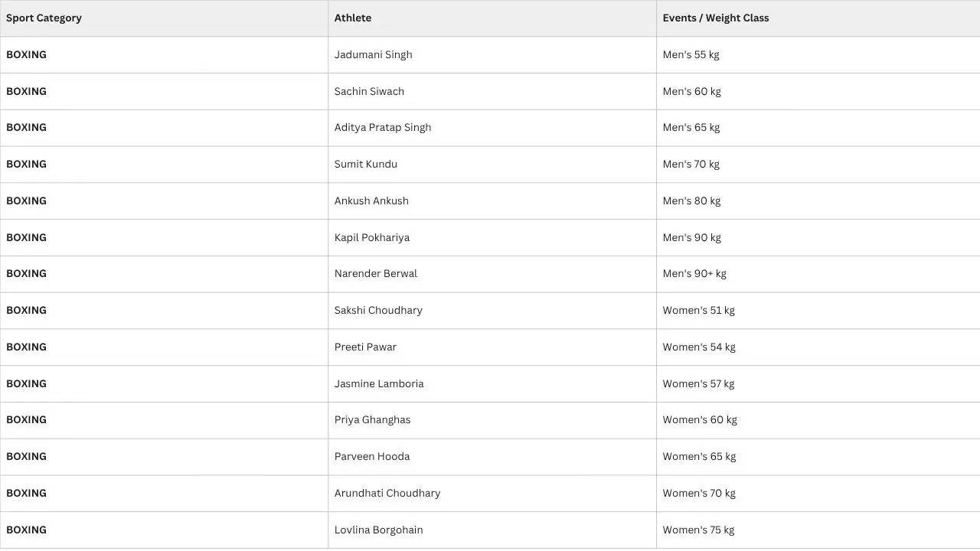Click Aditya Pratap Singh's name
This screenshot has width=980, height=551.
(383, 128)
